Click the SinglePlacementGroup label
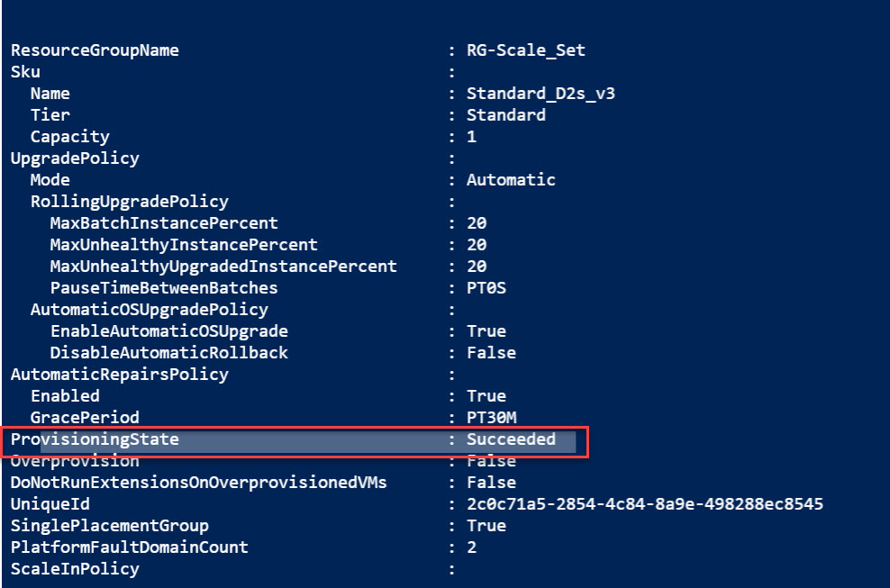Screen dimensions: 890x588 pyautogui.click(x=109, y=526)
